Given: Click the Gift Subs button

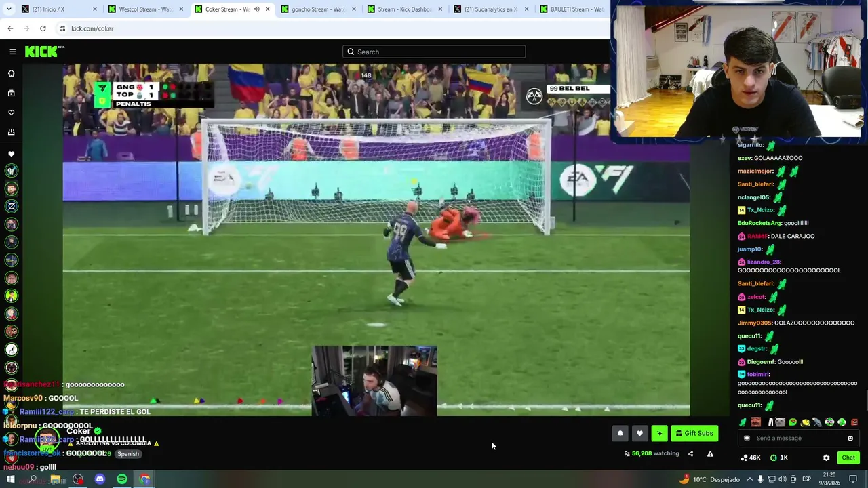Looking at the screenshot, I should 694,434.
